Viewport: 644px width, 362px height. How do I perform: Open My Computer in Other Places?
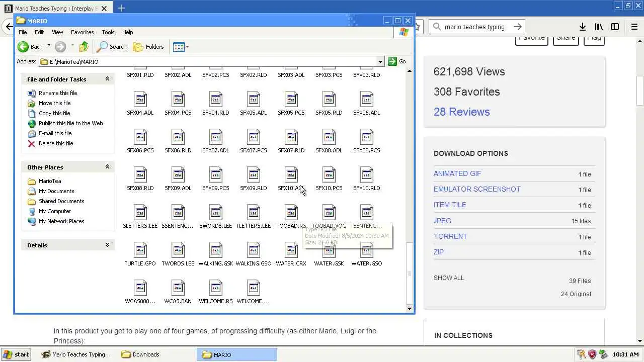(55, 211)
